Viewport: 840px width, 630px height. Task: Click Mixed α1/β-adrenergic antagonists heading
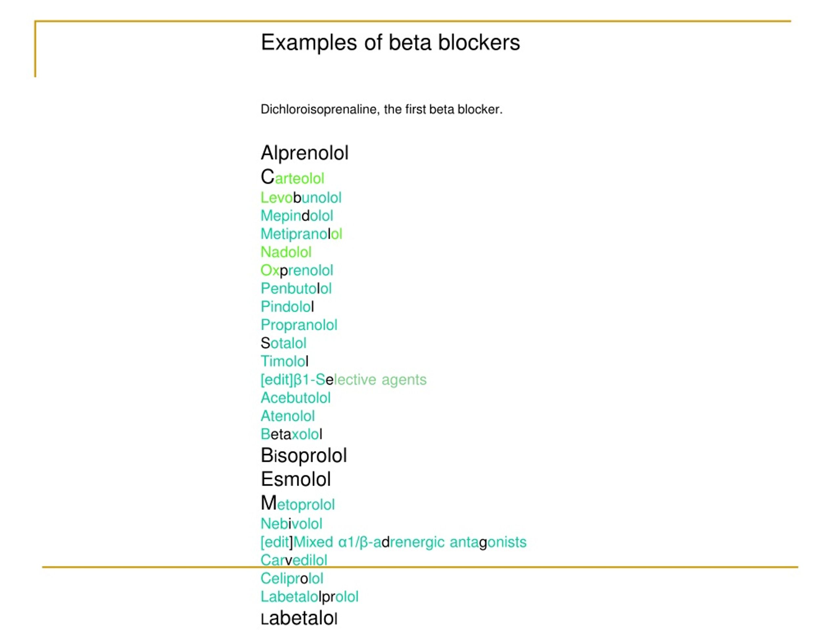[x=410, y=543]
